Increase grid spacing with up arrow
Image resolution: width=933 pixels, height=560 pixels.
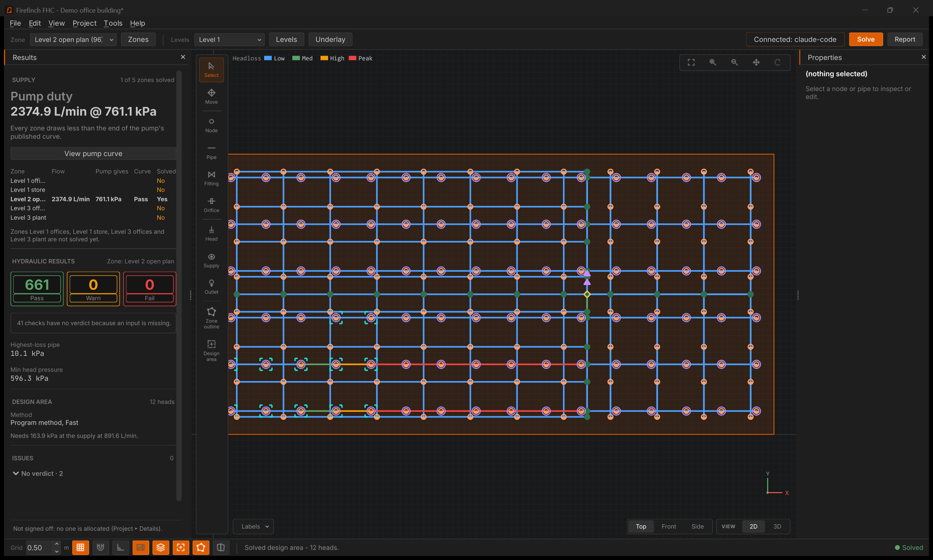57,544
